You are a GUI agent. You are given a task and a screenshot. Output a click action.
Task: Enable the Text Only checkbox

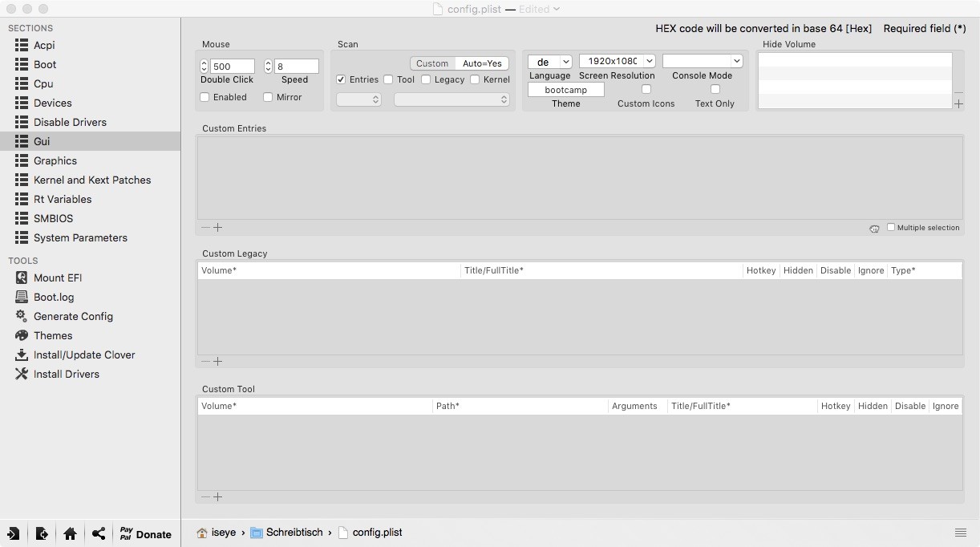click(715, 89)
